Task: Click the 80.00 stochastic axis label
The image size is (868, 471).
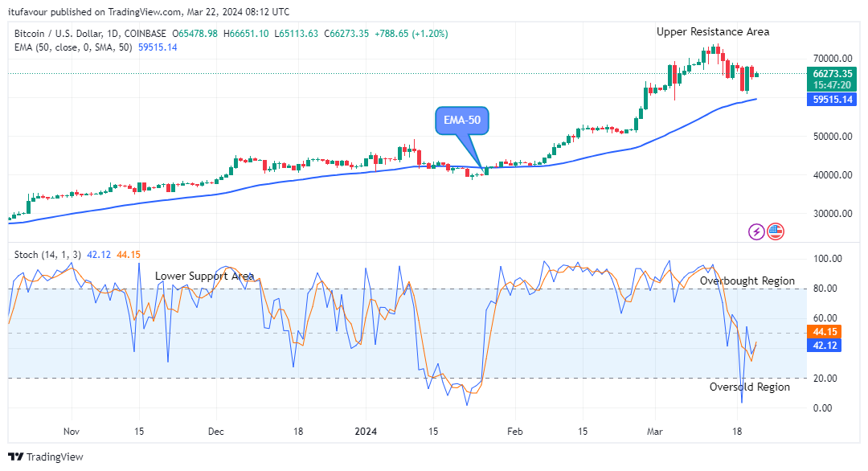Action: pos(825,289)
